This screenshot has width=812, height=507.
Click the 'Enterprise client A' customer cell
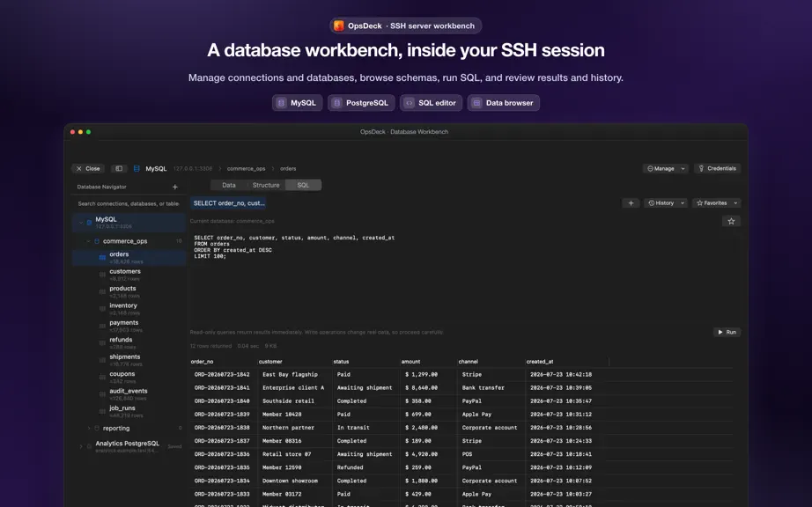click(293, 387)
